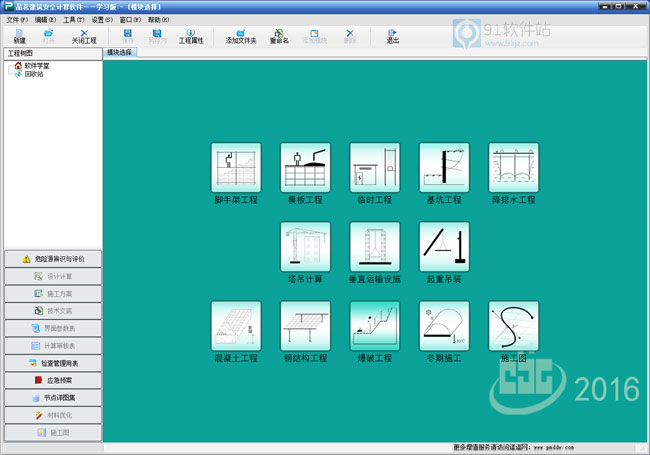
Task: Open the 爆破工程 blasting module
Action: click(374, 325)
